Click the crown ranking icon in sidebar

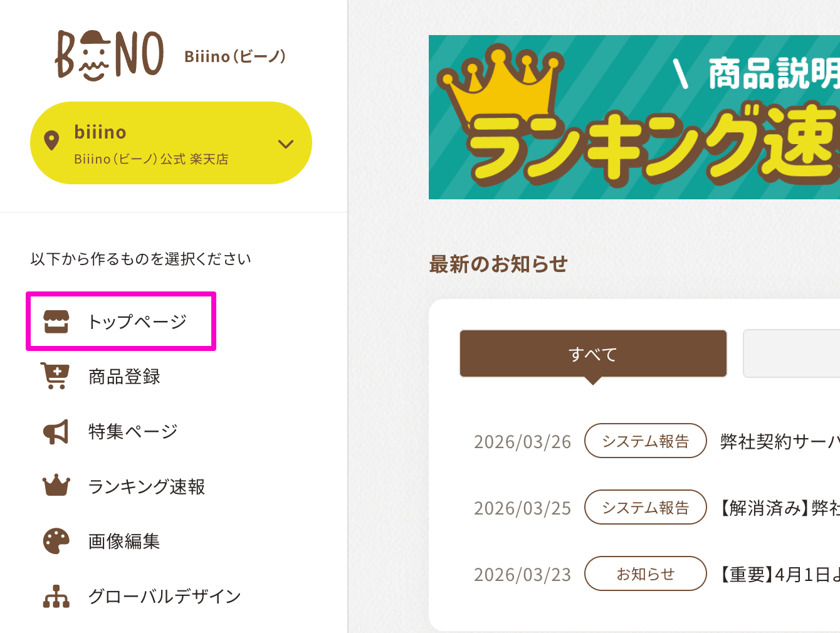pyautogui.click(x=56, y=486)
